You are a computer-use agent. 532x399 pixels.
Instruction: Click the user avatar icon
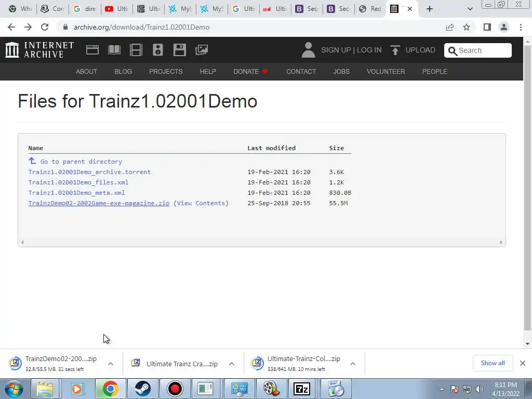[309, 50]
